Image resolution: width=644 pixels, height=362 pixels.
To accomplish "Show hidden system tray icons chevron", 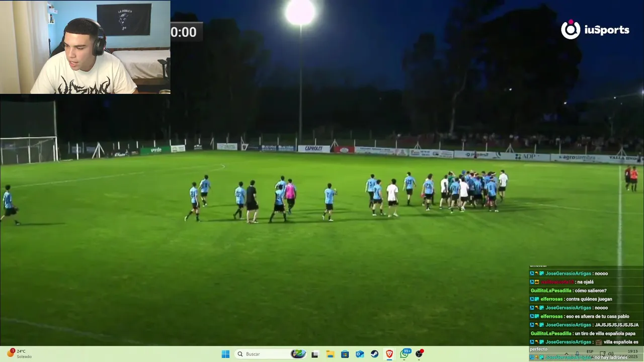I will (567, 354).
